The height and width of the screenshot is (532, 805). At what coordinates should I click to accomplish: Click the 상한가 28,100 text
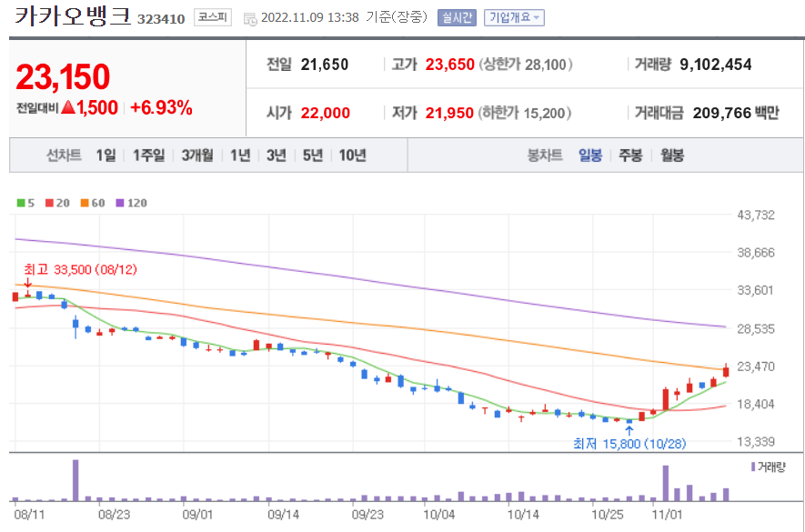click(x=526, y=65)
